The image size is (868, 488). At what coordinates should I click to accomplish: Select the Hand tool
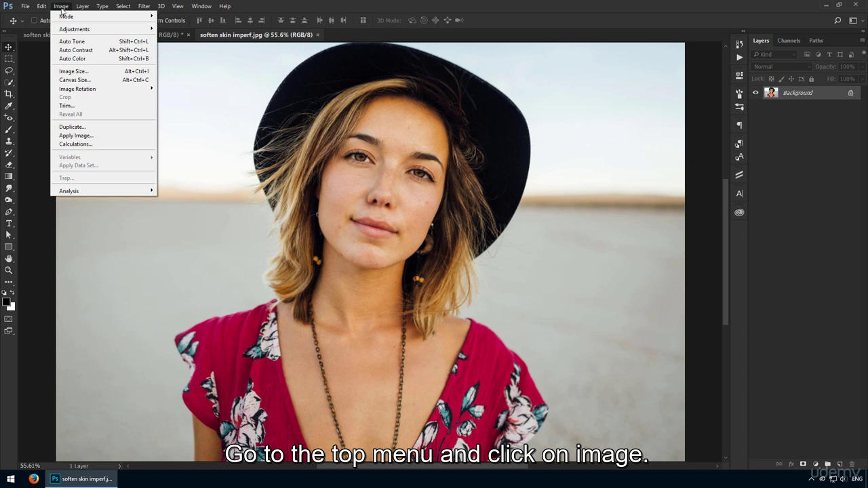pyautogui.click(x=9, y=258)
